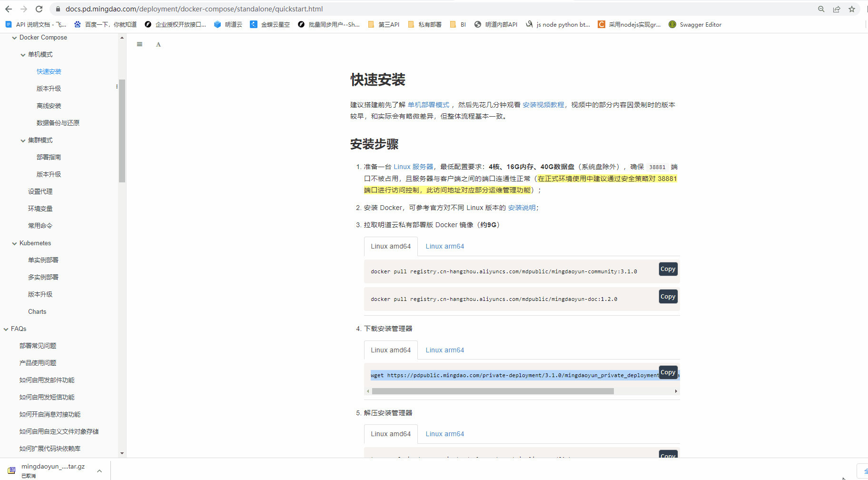
Task: Open the Swagger Editor bookmark
Action: 695,24
